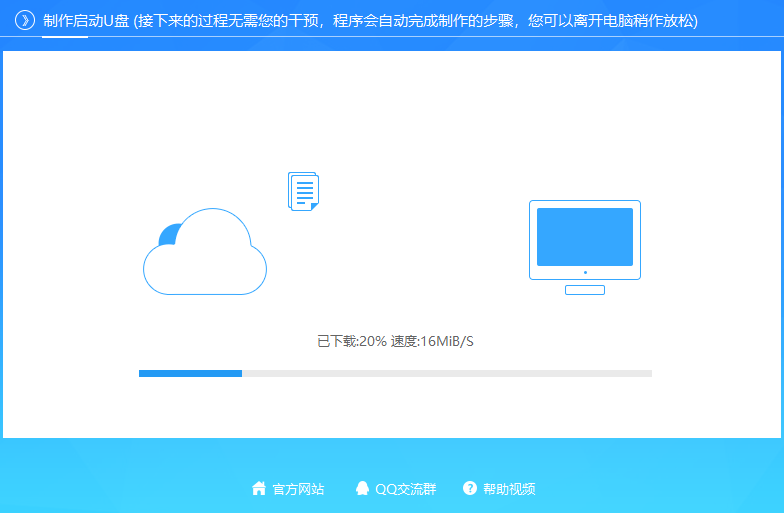
Task: Open the 帮助视频 link
Action: [509, 489]
